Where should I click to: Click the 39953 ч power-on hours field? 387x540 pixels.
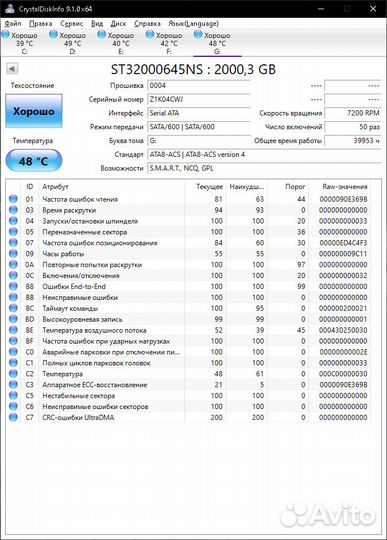[353, 141]
